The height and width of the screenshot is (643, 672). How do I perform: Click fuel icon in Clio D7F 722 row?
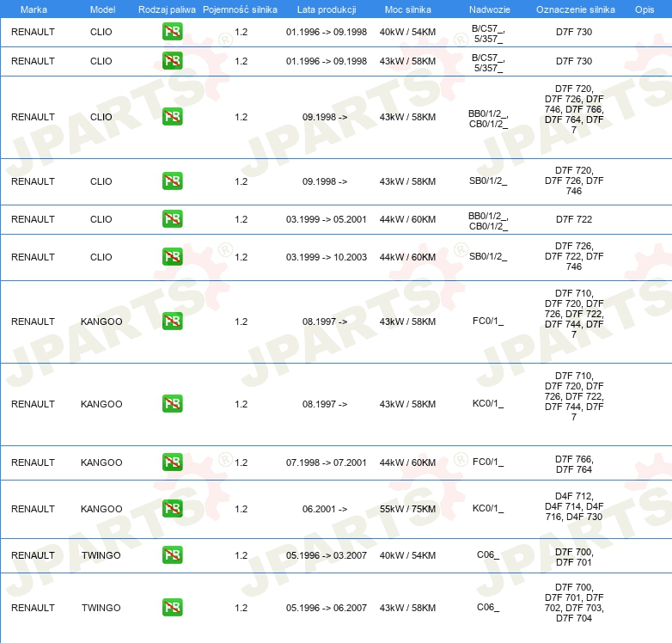coord(172,218)
